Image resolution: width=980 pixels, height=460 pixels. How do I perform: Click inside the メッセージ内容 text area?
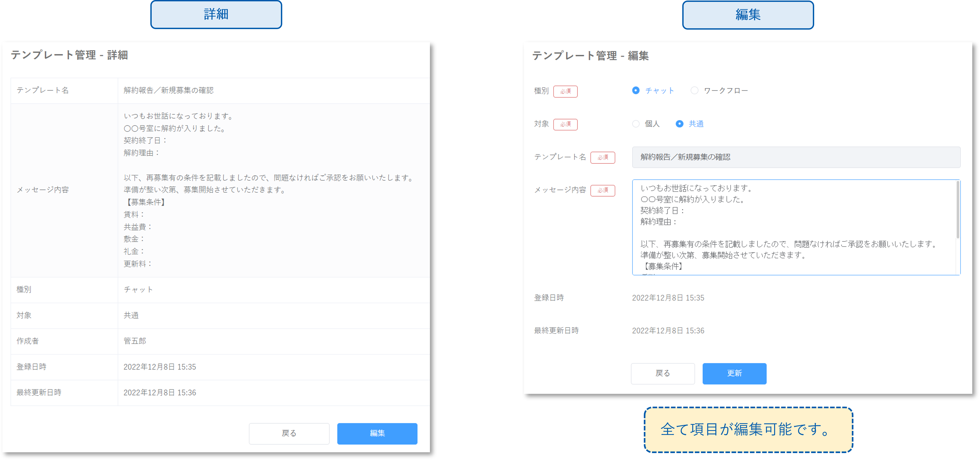point(793,227)
